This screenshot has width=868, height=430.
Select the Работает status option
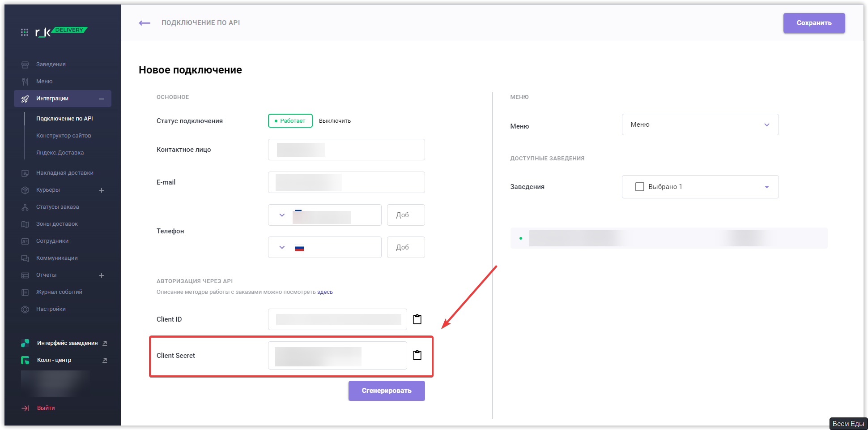tap(290, 121)
